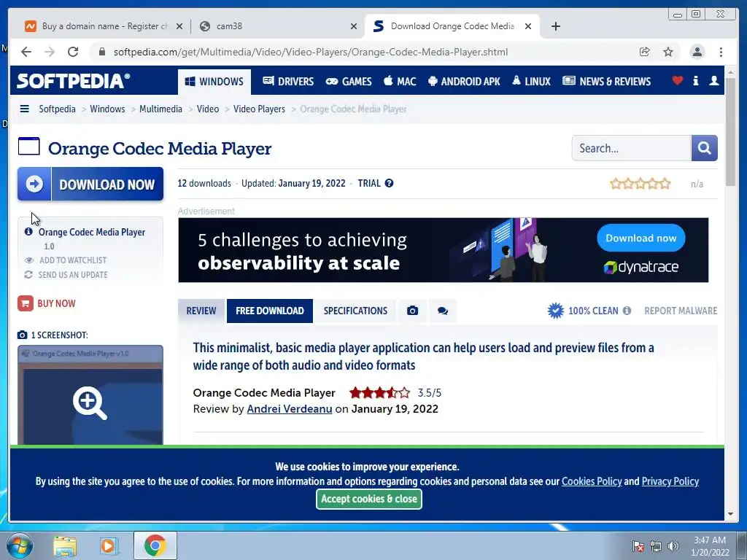Click the user account icon in header
This screenshot has height=560, width=747.
tap(713, 80)
